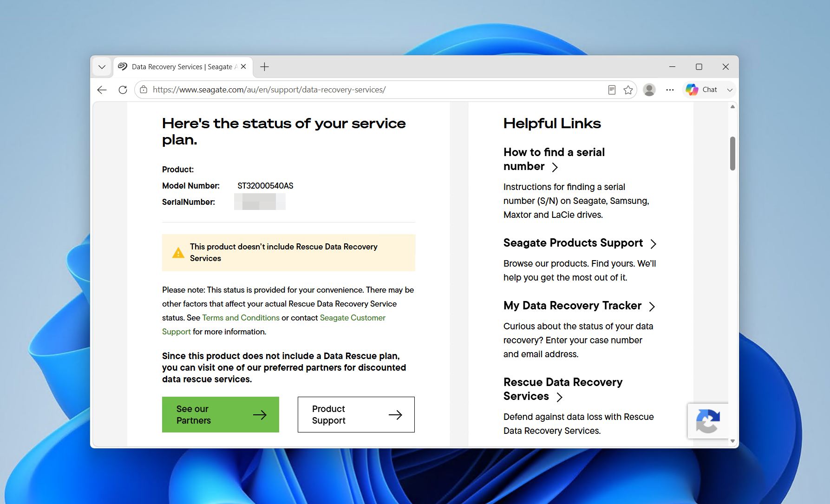This screenshot has height=504, width=830.
Task: Open the browser profile menu
Action: click(x=649, y=90)
